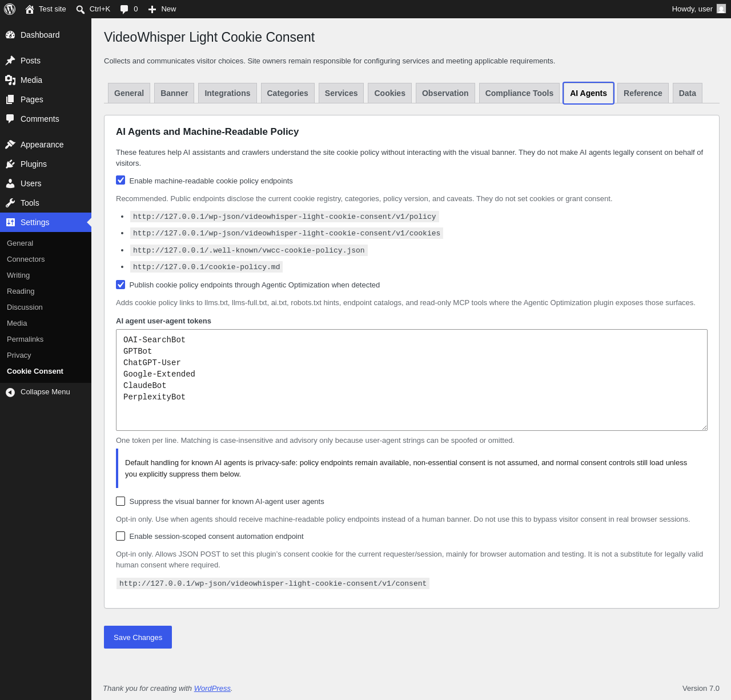Enable Suppress the visual banner checkbox
Viewport: 731px width, 700px height.
(121, 501)
